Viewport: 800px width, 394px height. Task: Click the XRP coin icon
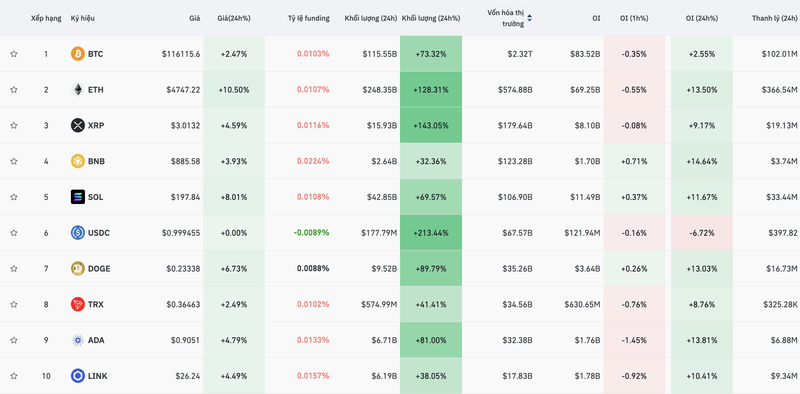click(78, 125)
